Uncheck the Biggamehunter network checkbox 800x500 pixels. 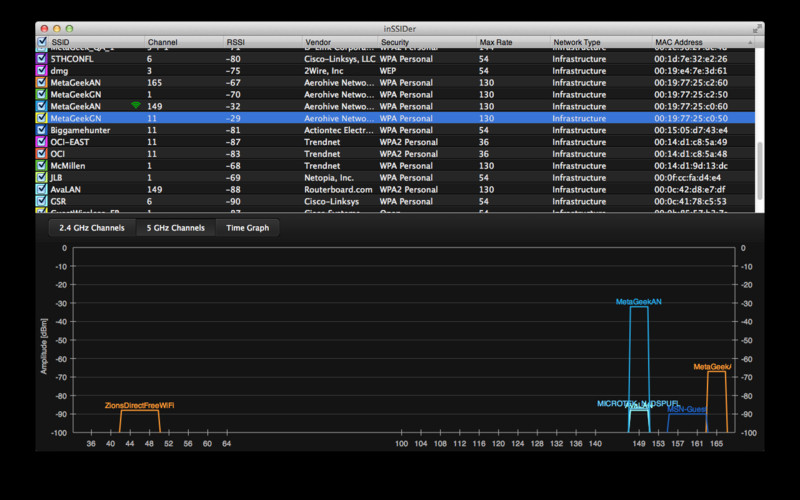tap(41, 130)
